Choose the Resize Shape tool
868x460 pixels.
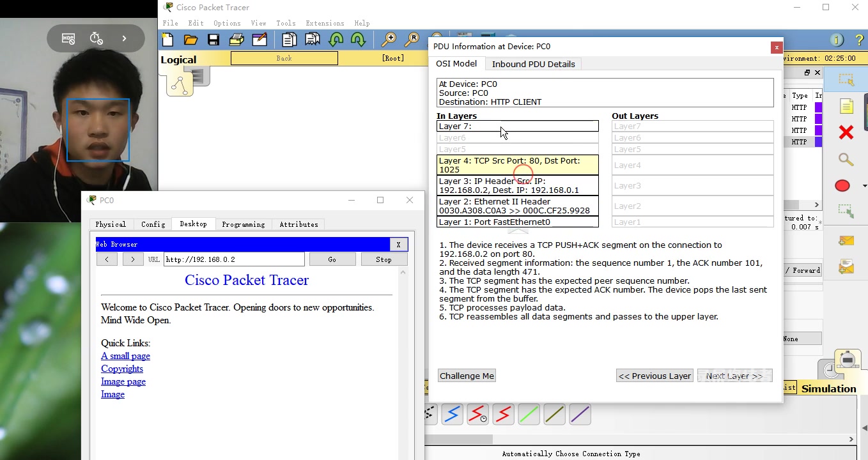coord(846,211)
